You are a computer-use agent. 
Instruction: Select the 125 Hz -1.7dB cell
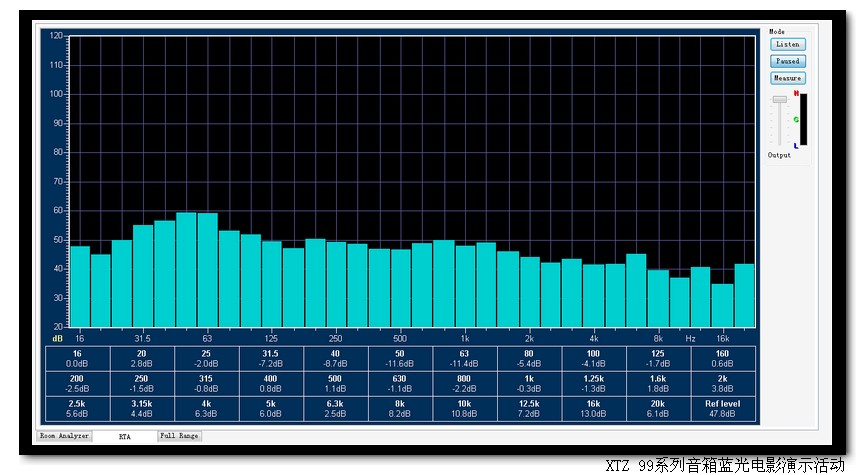click(659, 359)
